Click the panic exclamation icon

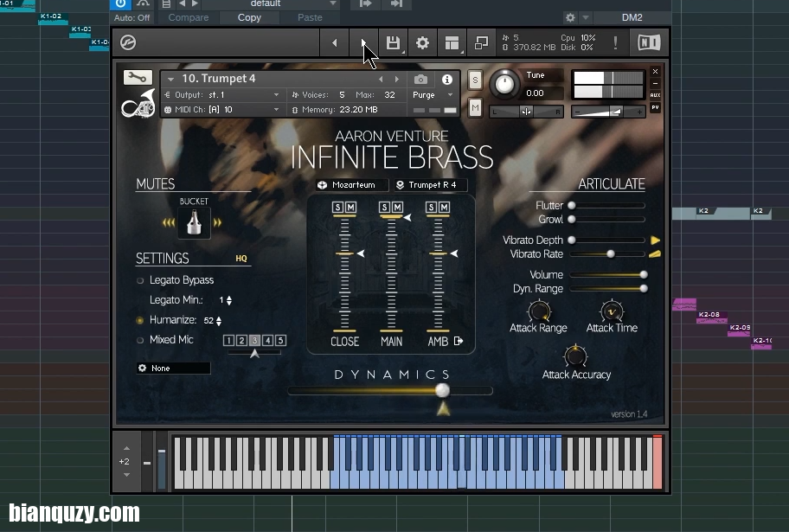click(616, 42)
